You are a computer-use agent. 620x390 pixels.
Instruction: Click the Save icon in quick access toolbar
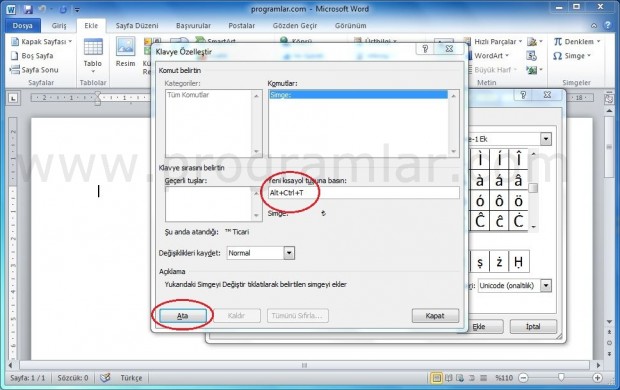coord(28,9)
